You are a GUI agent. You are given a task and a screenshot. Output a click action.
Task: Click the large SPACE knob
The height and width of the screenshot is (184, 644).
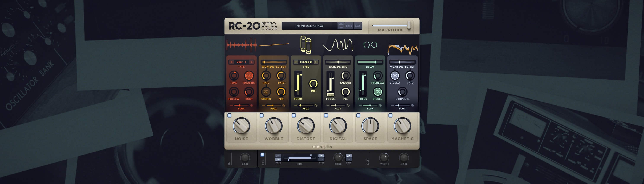(x=370, y=126)
